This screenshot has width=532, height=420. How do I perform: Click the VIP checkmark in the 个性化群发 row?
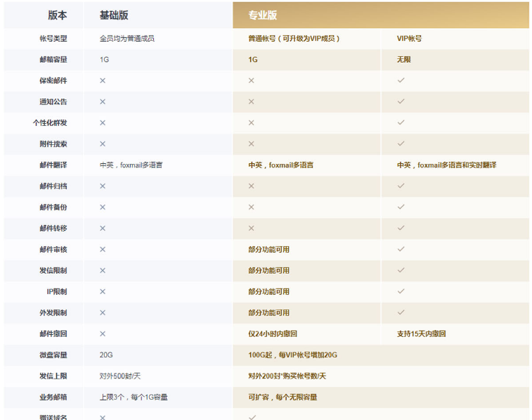401,123
